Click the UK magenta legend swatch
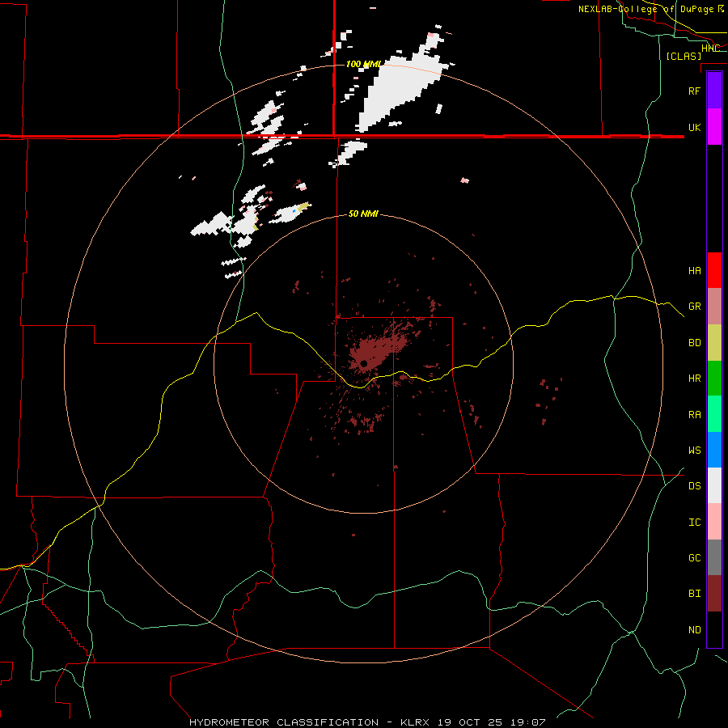Viewport: 728px width, 728px height. [x=714, y=127]
